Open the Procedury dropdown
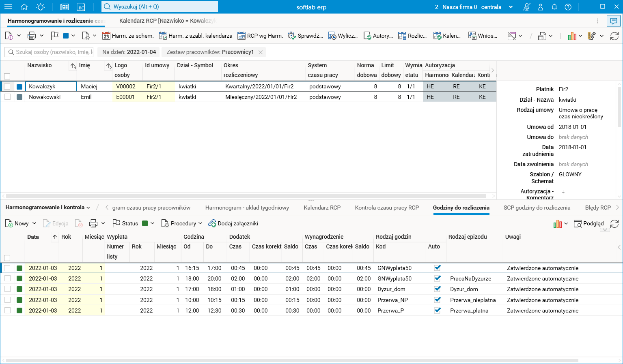This screenshot has height=364, width=623. click(182, 223)
